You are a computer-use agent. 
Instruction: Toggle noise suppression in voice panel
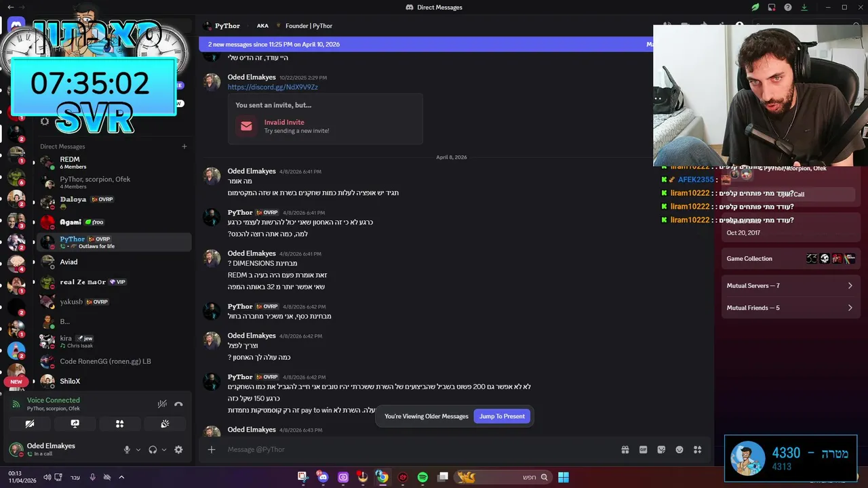point(162,404)
